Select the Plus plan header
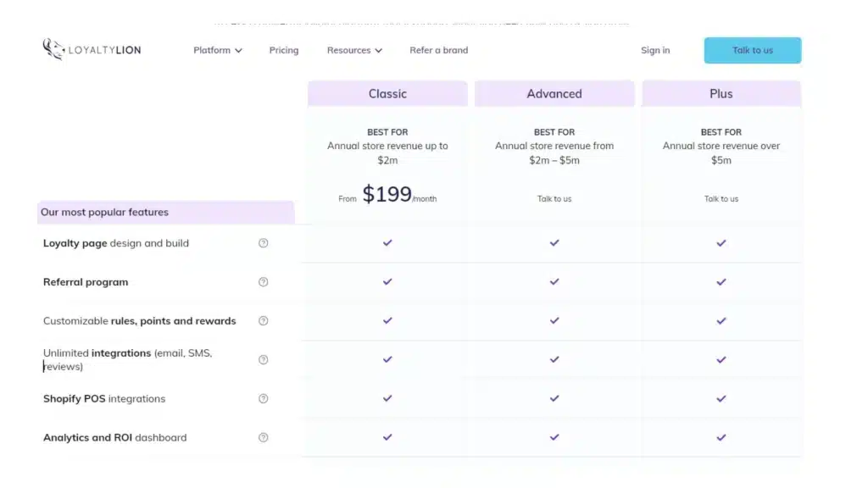The width and height of the screenshot is (868, 488). [721, 93]
